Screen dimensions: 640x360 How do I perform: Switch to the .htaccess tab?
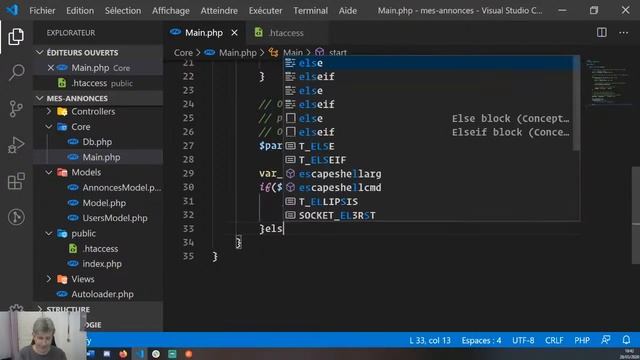coord(286,33)
